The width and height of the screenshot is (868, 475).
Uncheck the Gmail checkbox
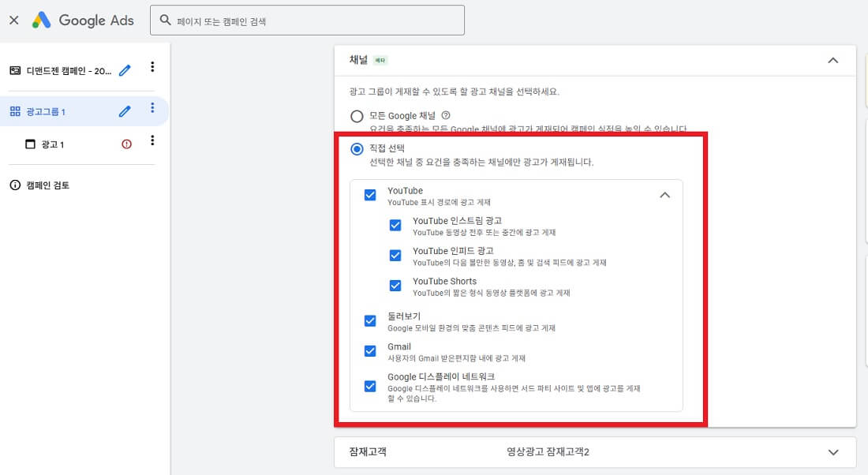coord(370,351)
